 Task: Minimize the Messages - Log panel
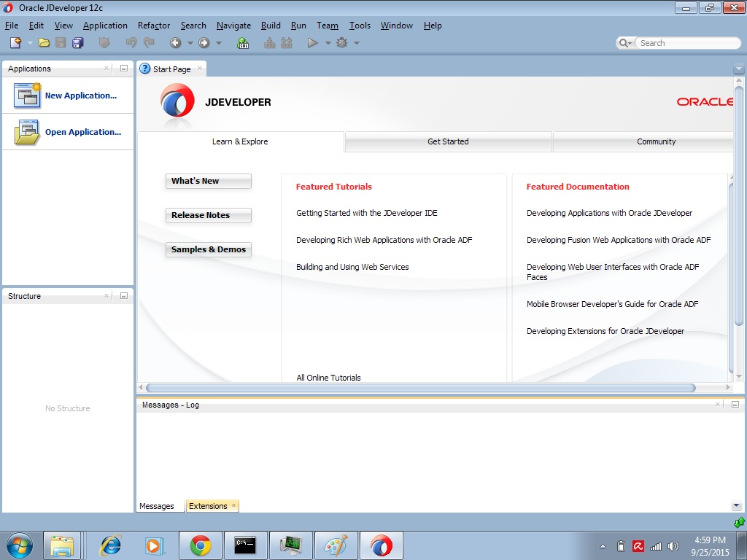(737, 405)
